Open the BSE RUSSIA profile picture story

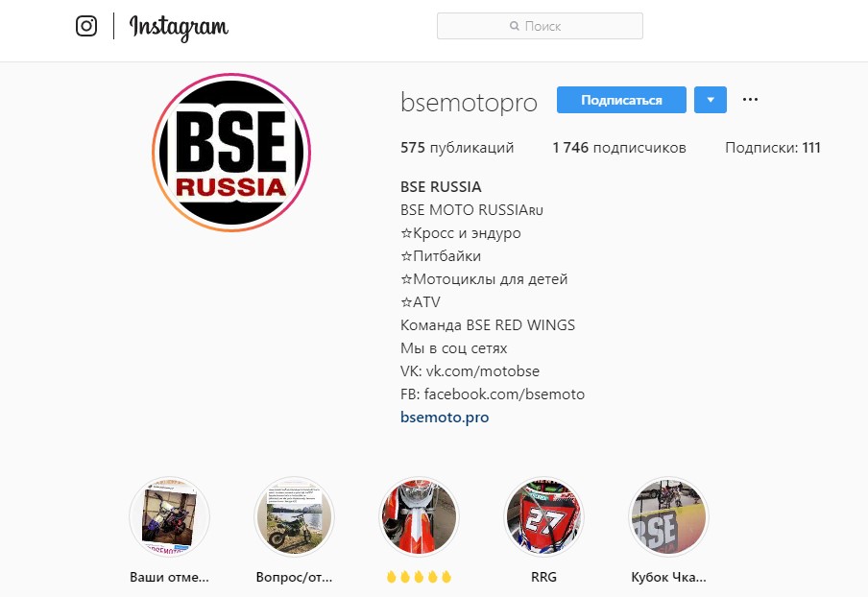click(231, 153)
